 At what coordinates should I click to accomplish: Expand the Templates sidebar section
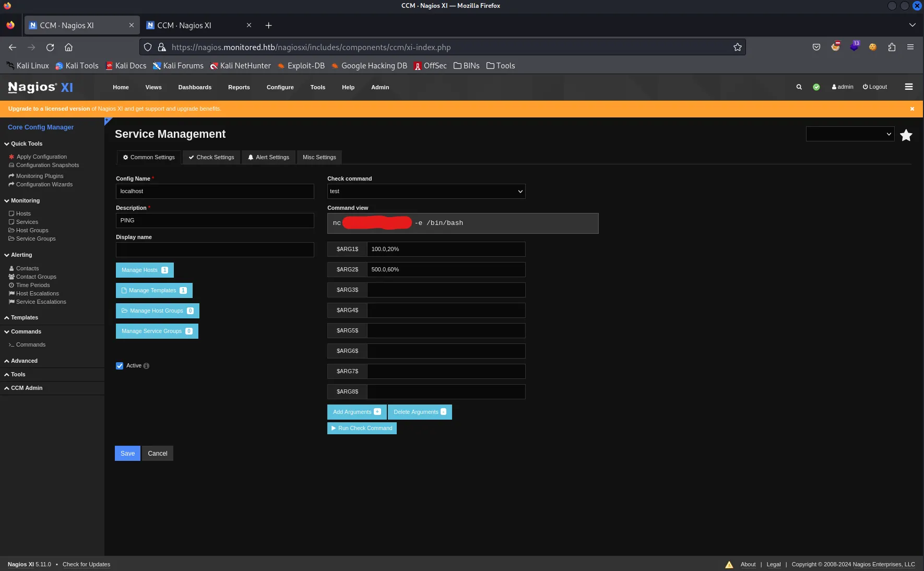point(24,318)
